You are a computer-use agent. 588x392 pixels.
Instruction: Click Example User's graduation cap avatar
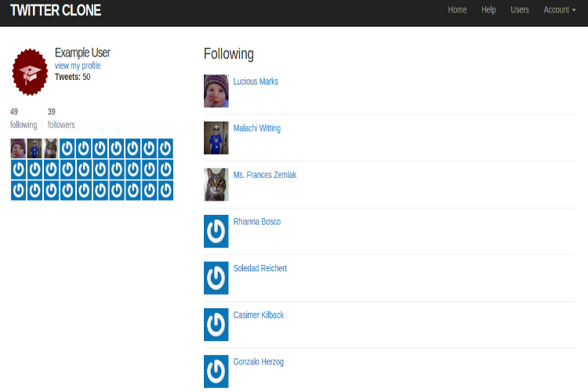[x=31, y=72]
